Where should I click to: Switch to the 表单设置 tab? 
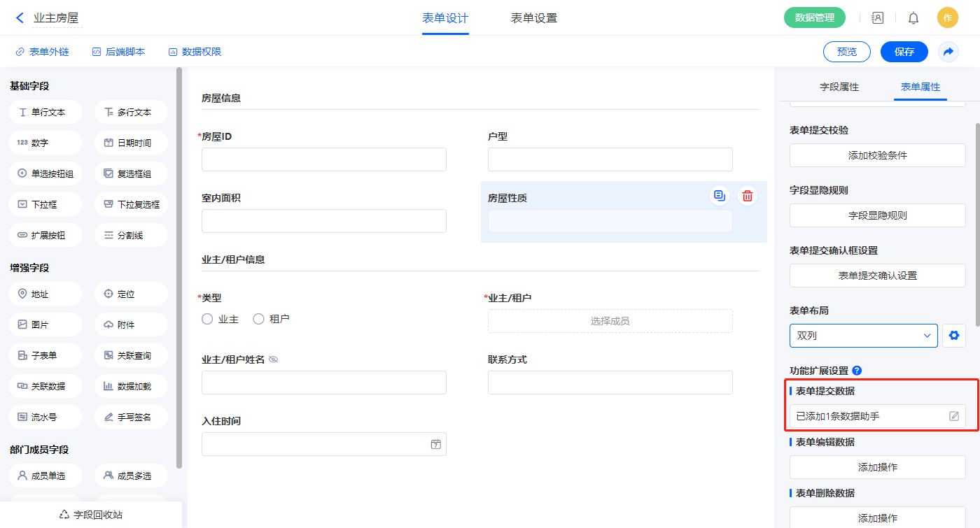533,18
